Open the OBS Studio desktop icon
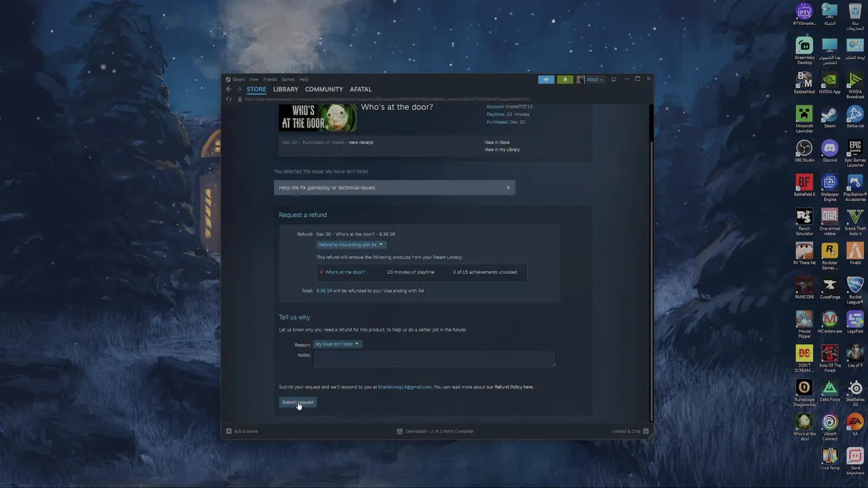This screenshot has height=488, width=868. [x=804, y=152]
